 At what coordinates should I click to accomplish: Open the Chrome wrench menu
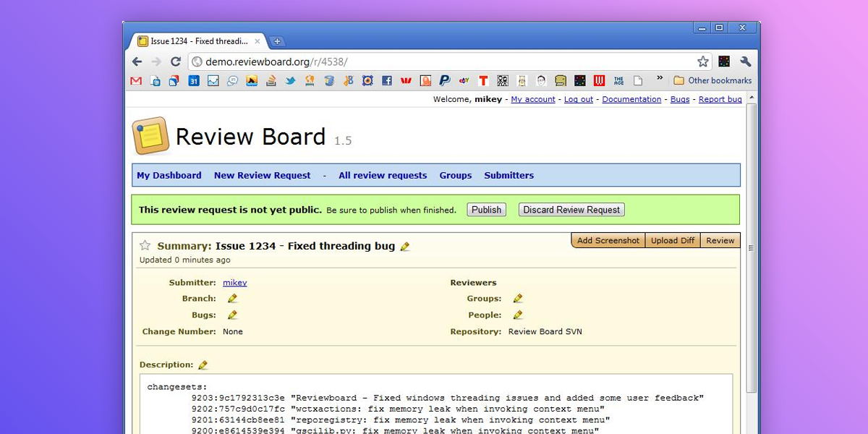click(746, 61)
